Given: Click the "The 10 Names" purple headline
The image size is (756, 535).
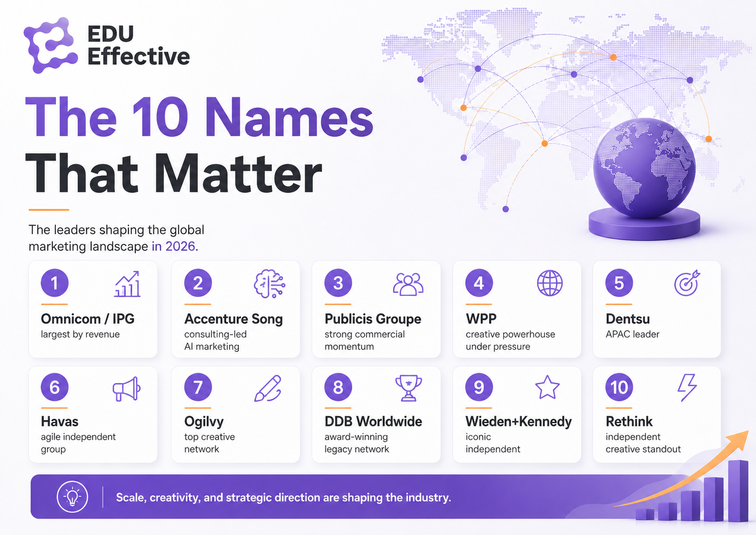Looking at the screenshot, I should coord(199,117).
